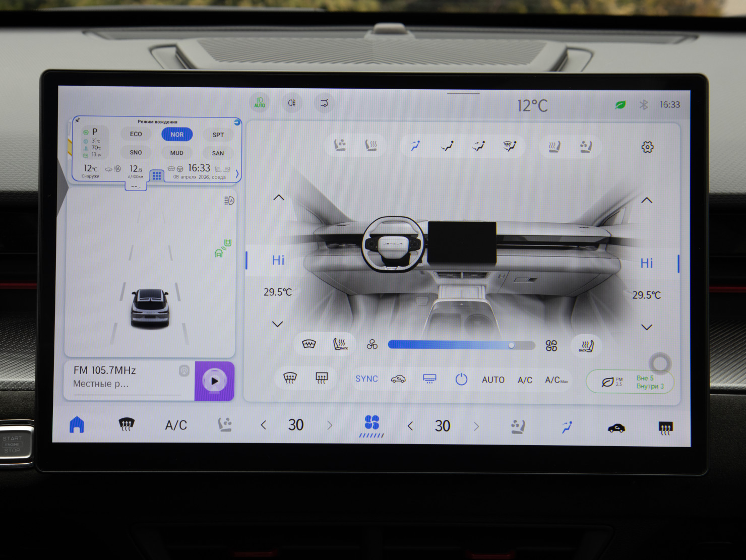Raise driver temperature with up chevron
746x560 pixels.
click(x=278, y=198)
